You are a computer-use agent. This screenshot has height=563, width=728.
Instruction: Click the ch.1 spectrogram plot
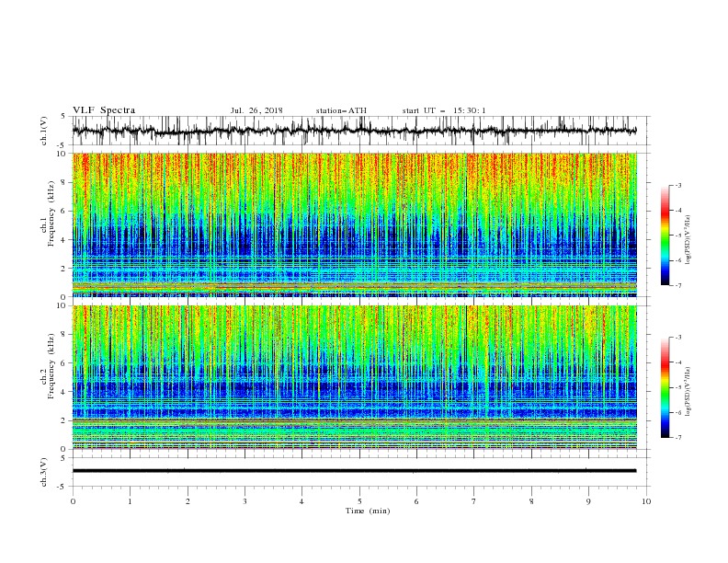(354, 224)
